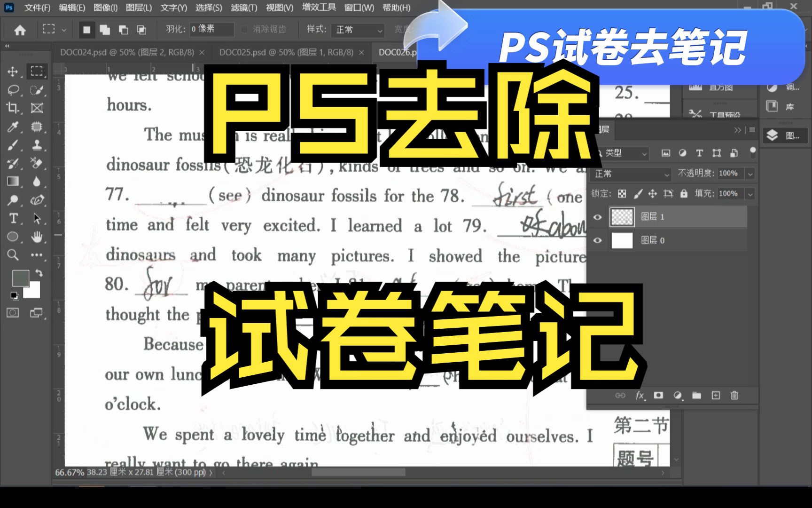Click the fx layer styles button
The image size is (812, 508).
pyautogui.click(x=640, y=396)
